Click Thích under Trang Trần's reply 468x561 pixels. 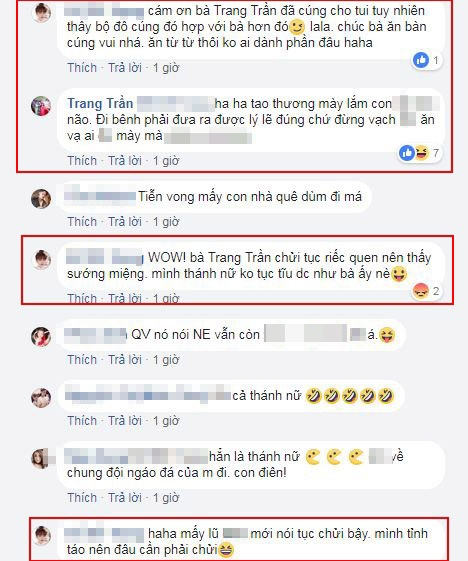click(x=82, y=161)
